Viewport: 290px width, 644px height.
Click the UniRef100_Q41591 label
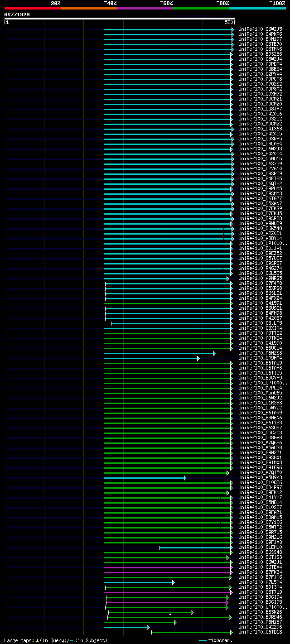(x=260, y=303)
